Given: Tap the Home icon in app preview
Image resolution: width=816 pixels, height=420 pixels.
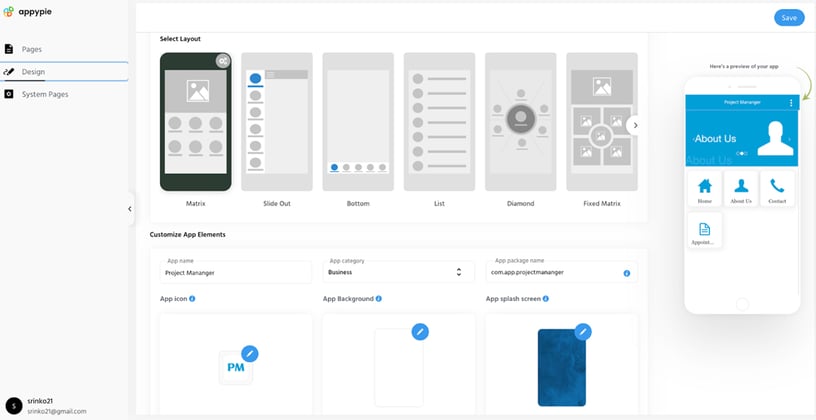Looking at the screenshot, I should click(x=704, y=187).
